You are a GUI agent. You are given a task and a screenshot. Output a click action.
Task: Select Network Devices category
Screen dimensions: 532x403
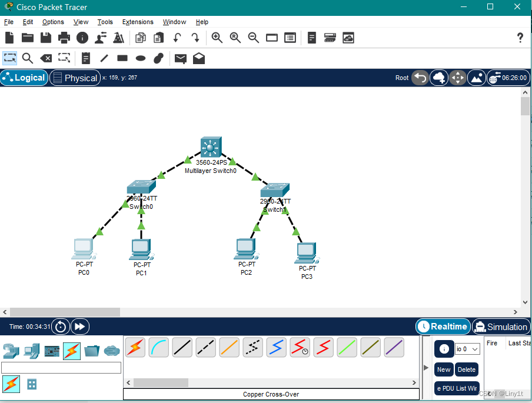[x=11, y=351]
